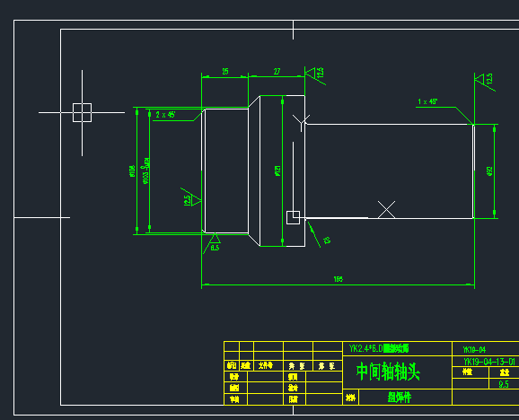Click the UCS icon origin square
The height and width of the screenshot is (420, 519).
tap(293, 217)
